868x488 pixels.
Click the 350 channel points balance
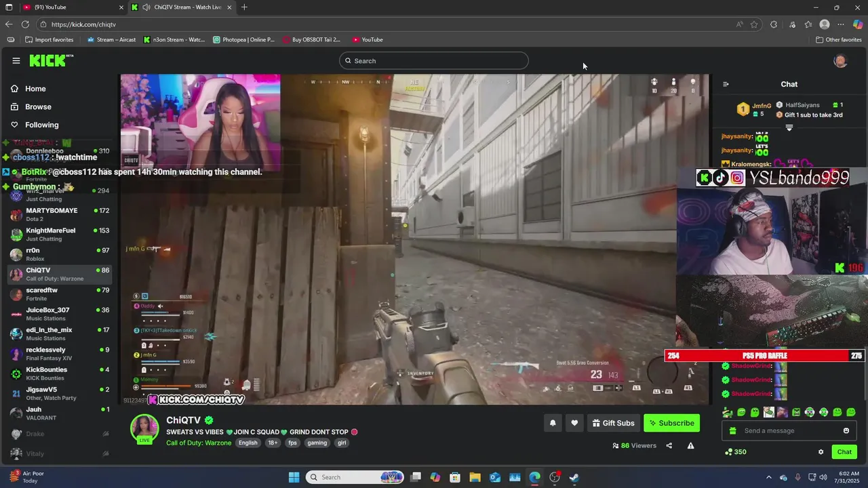coord(736,452)
